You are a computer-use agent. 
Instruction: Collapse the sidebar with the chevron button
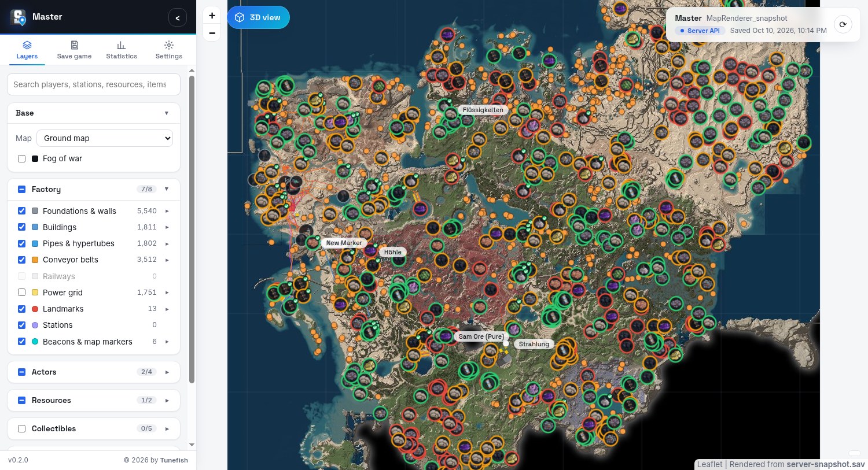[x=178, y=18]
